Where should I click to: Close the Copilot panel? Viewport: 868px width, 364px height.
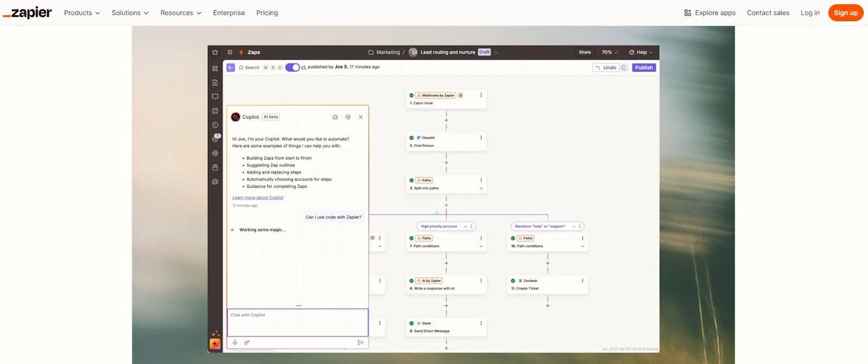pyautogui.click(x=361, y=117)
